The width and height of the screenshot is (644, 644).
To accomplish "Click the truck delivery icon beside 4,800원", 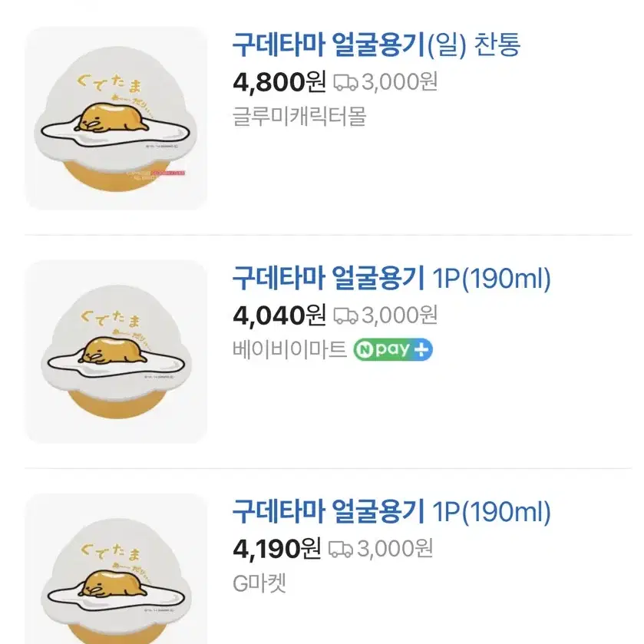I will tap(345, 82).
